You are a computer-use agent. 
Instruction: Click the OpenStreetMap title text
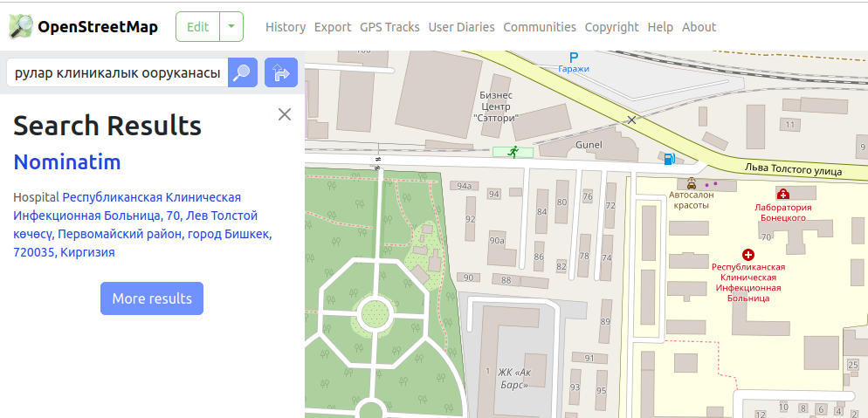coord(98,27)
